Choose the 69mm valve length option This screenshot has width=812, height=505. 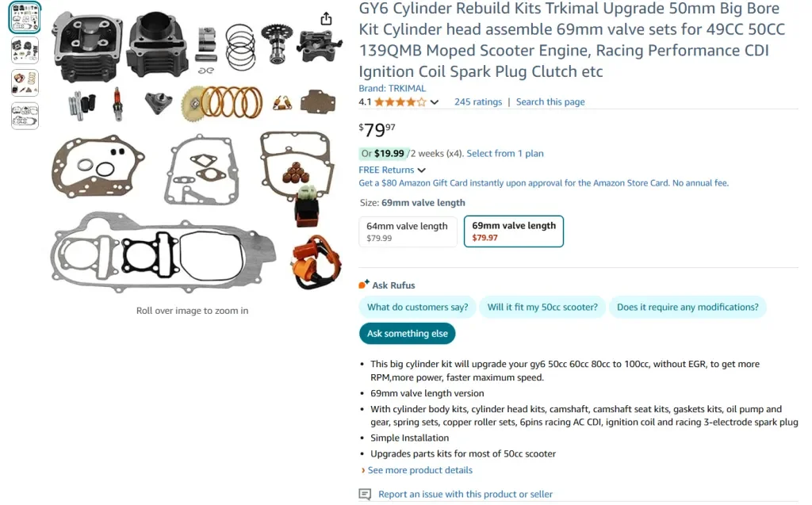[x=514, y=231]
